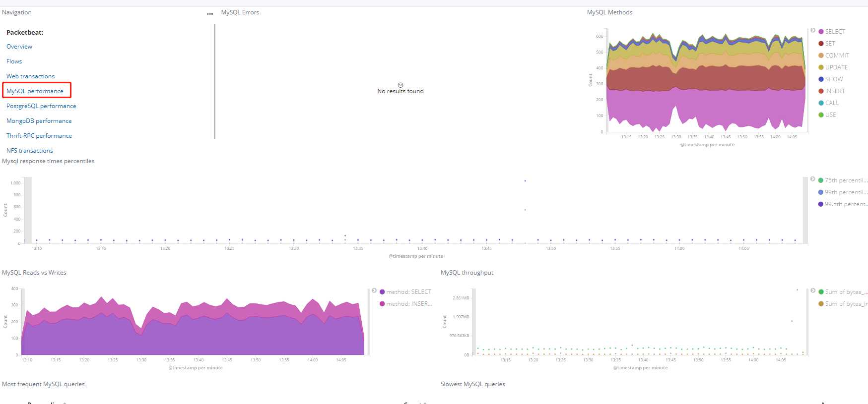Collapse the response times percentiles legend arrow

coord(813,179)
